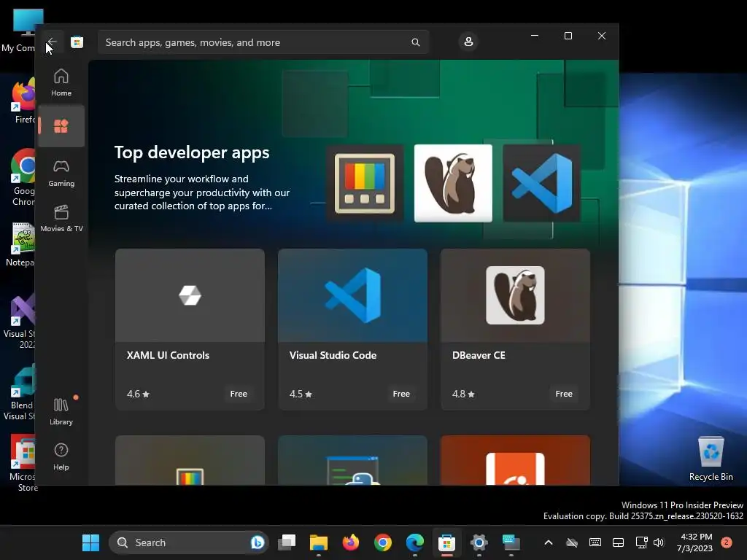Open Settings gear on taskbar

coord(479,542)
